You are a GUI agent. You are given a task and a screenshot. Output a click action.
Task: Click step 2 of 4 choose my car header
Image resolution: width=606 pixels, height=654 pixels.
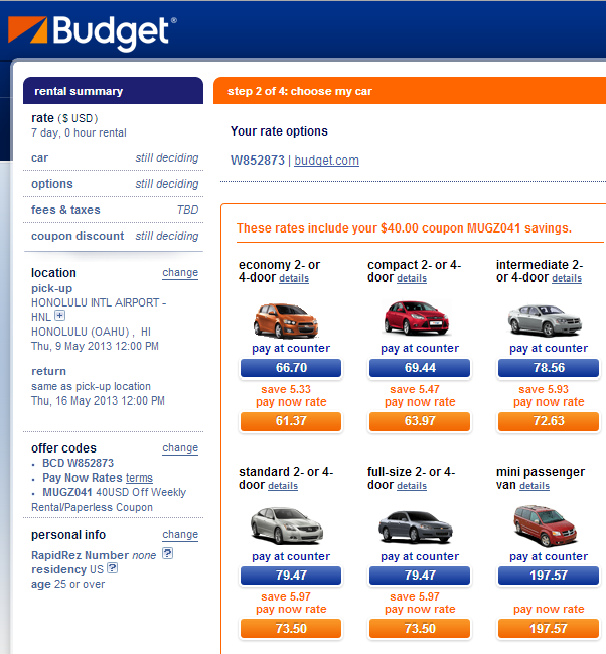point(409,91)
